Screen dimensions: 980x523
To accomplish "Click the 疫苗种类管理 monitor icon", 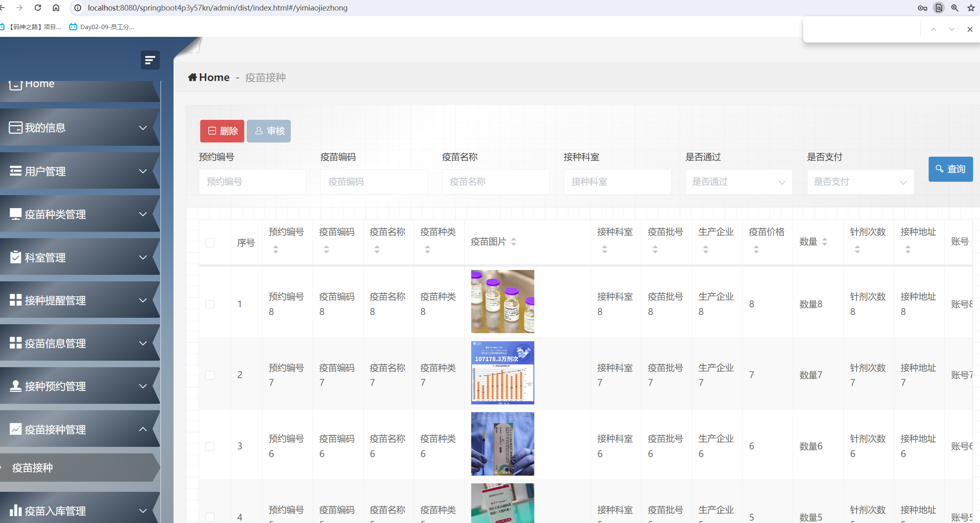I will click(x=15, y=214).
